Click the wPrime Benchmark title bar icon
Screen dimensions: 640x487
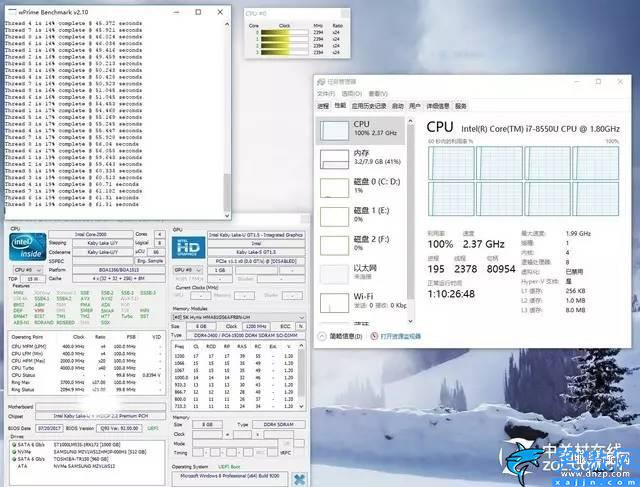click(x=12, y=12)
